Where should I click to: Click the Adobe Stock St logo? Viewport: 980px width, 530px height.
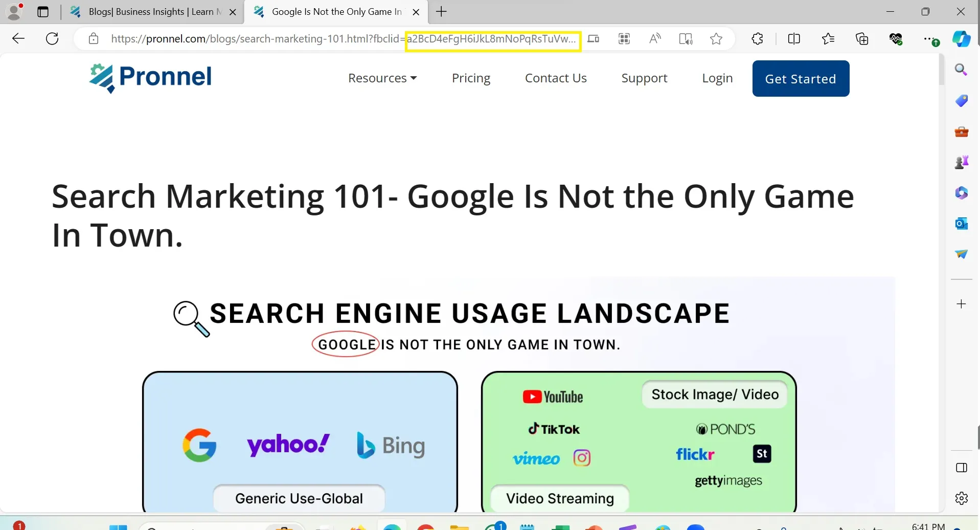(x=762, y=454)
